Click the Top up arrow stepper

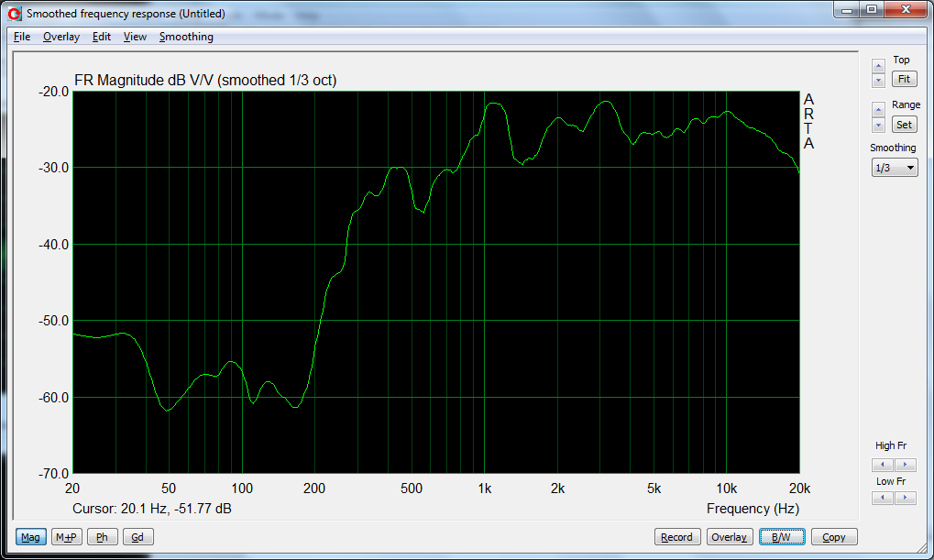[878, 66]
